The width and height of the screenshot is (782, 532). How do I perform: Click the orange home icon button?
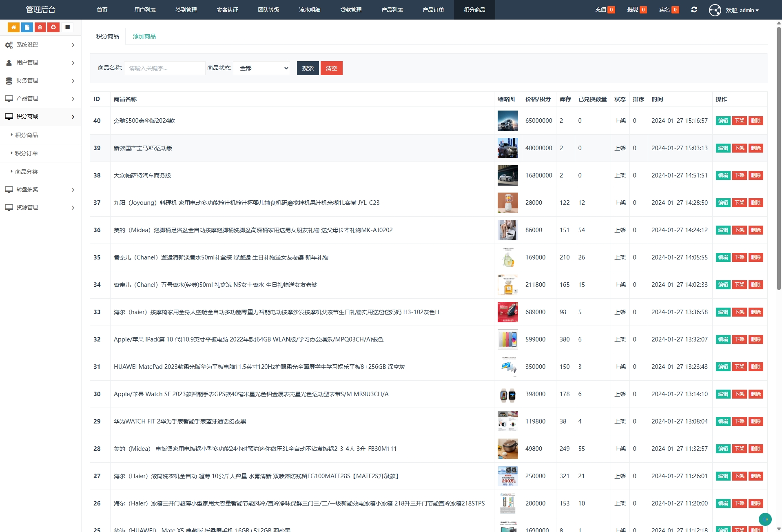coord(13,27)
